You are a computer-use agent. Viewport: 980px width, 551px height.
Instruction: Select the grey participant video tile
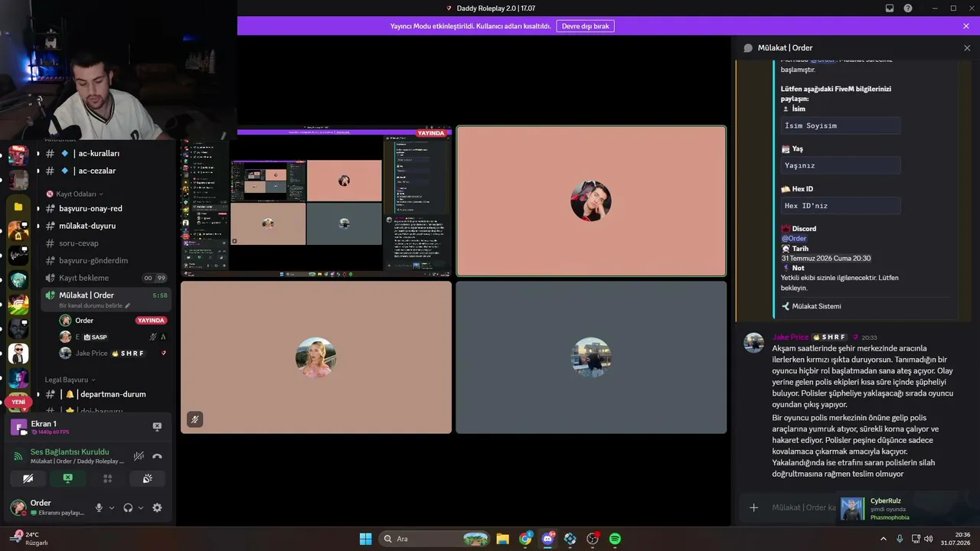(591, 357)
